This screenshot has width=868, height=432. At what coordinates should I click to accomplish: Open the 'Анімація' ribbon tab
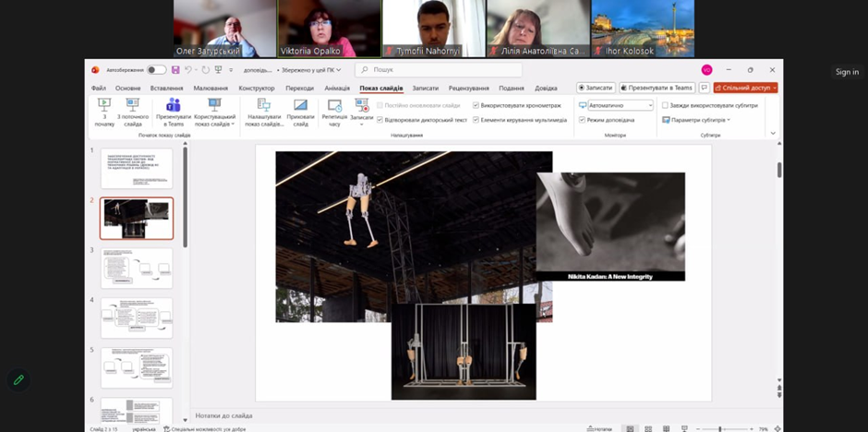tap(337, 88)
